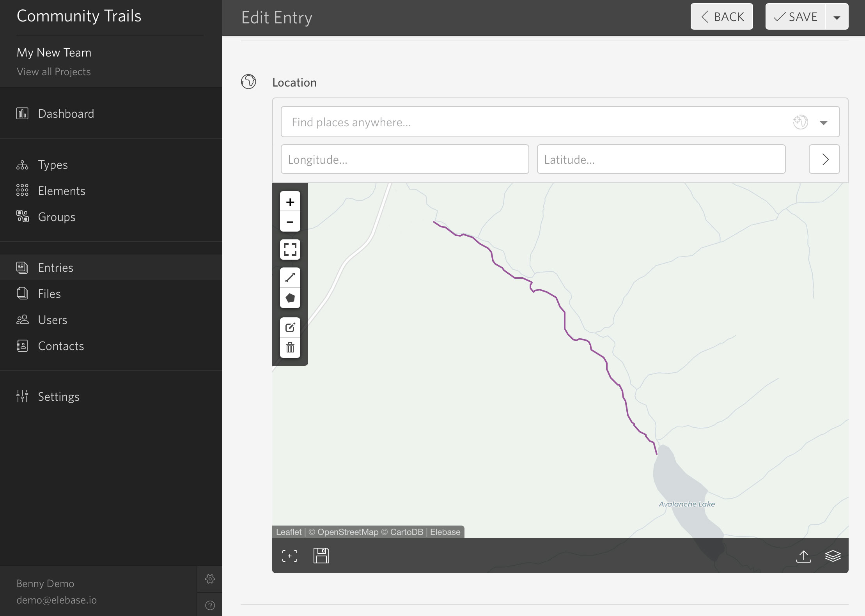Activate the edit layers tool
The image size is (865, 616).
click(290, 327)
